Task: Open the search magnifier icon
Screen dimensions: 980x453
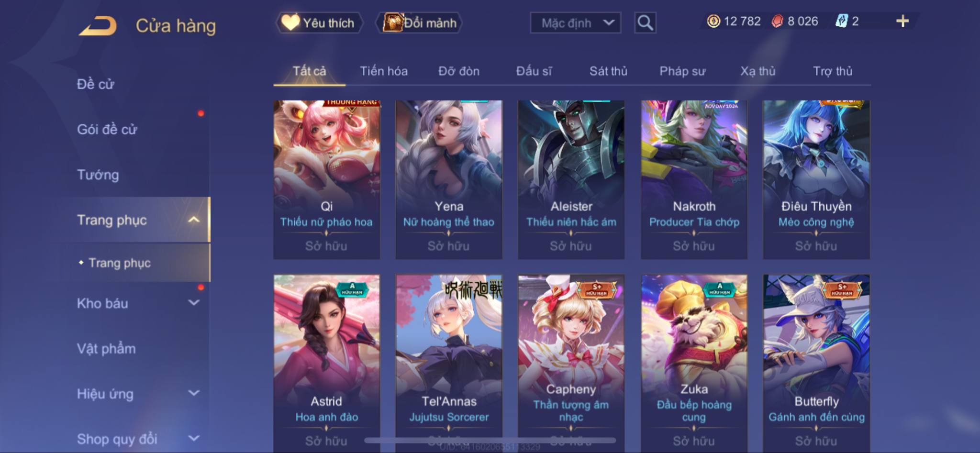Action: click(645, 22)
